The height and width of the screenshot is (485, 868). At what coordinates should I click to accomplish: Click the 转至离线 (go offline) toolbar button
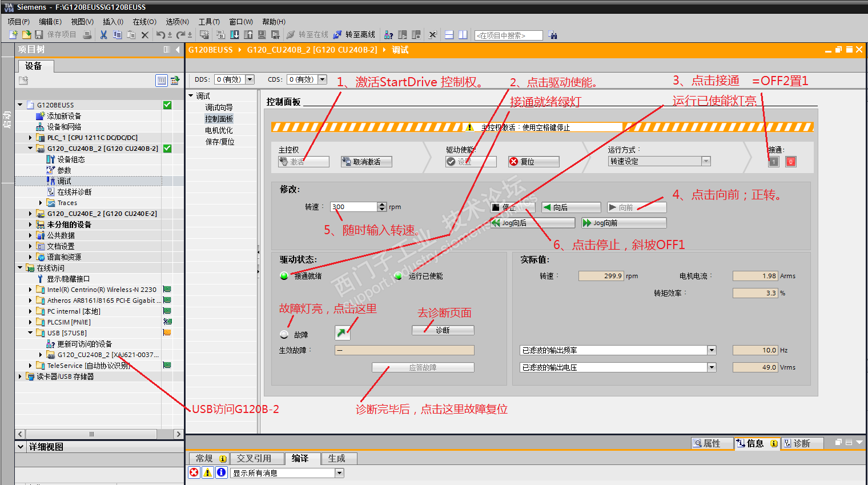tap(355, 35)
